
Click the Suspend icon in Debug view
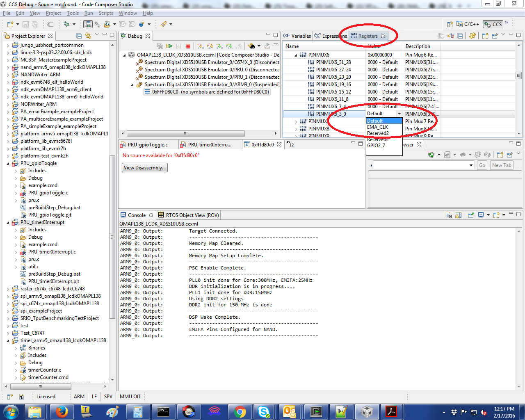(179, 46)
